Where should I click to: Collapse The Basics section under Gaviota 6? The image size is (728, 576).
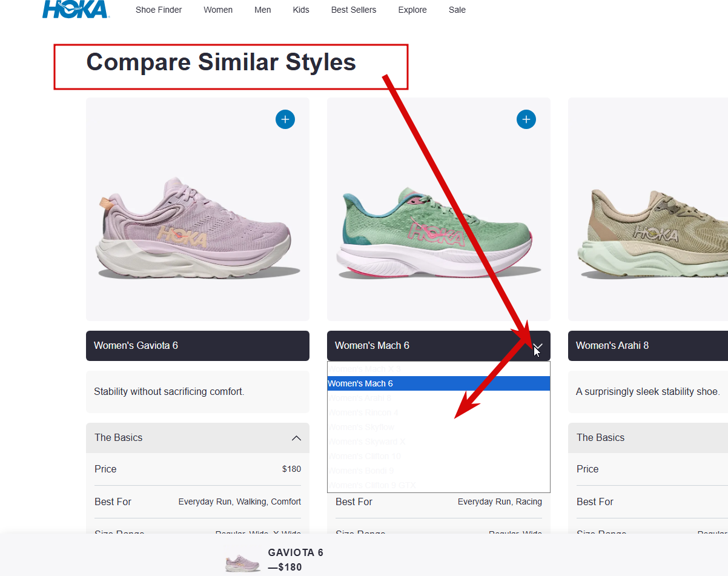296,438
